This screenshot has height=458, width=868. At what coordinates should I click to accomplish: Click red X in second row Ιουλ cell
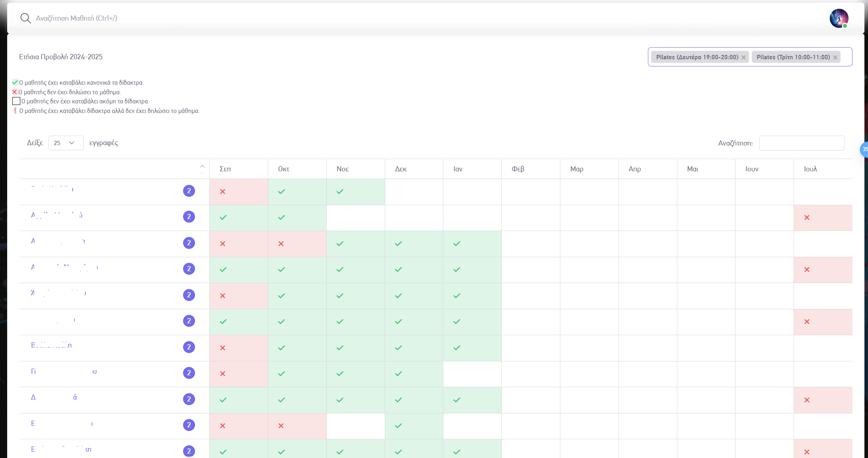[807, 217]
